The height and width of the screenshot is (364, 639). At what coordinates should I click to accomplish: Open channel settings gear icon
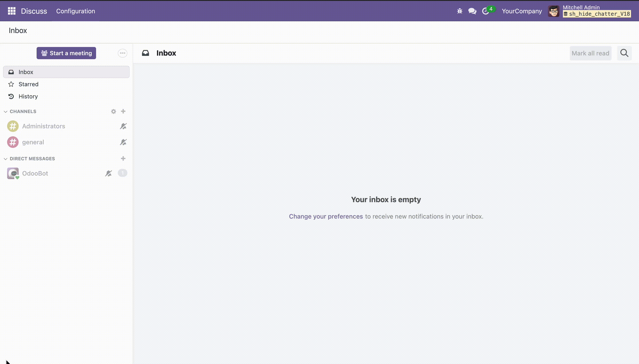114,111
